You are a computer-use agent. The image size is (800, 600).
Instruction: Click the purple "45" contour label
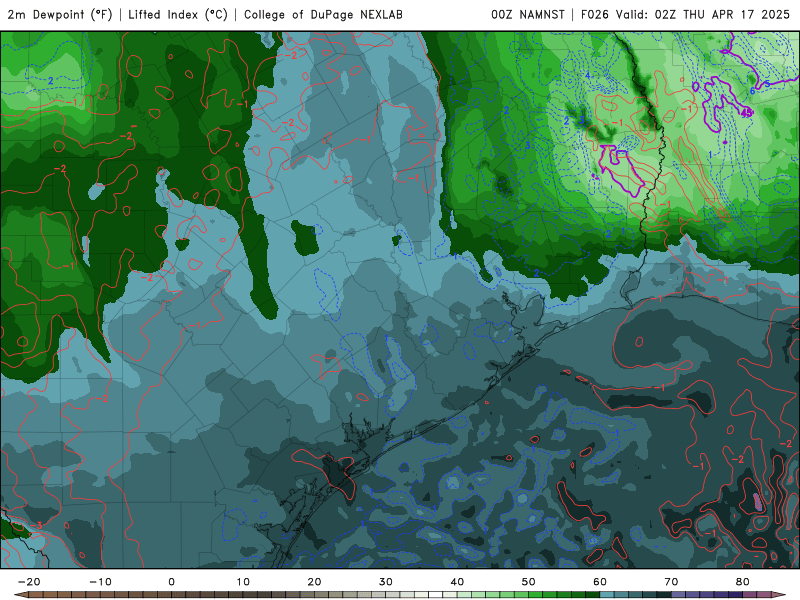[x=746, y=113]
